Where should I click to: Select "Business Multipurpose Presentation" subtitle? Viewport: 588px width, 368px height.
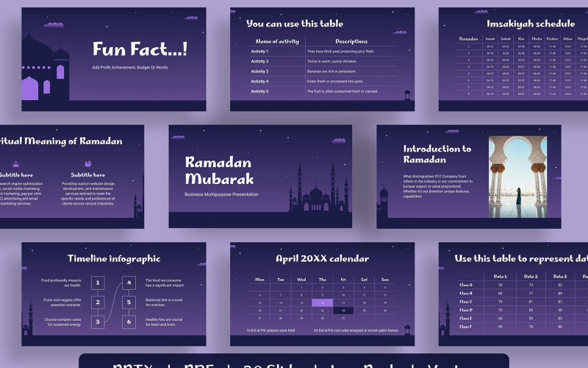click(x=221, y=194)
